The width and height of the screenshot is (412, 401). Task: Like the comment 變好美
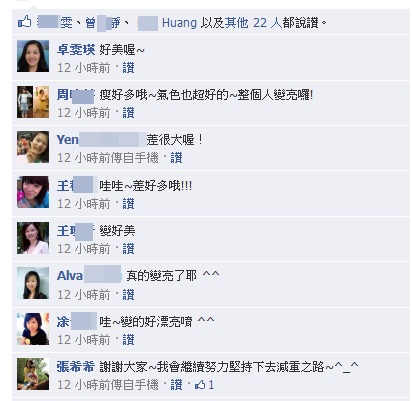click(x=128, y=249)
